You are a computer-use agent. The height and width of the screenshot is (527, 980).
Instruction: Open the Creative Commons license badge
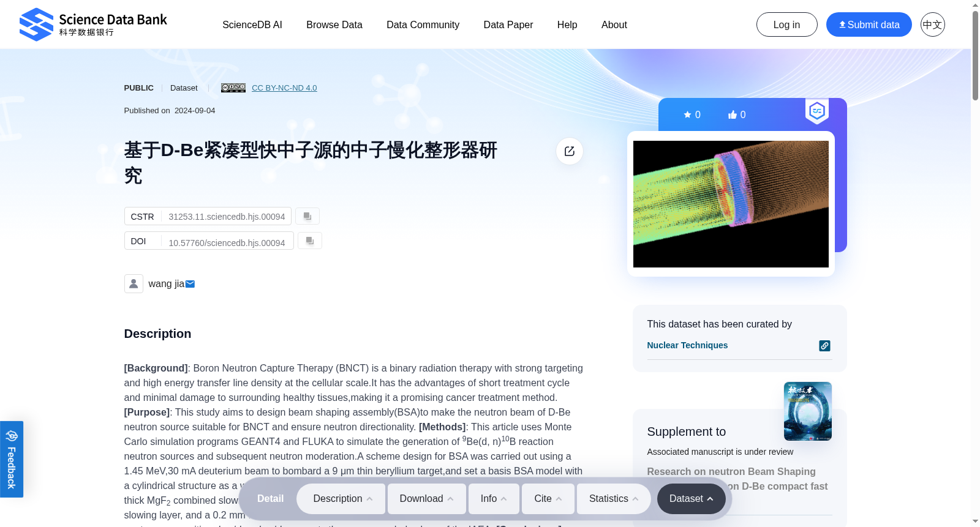tap(233, 88)
